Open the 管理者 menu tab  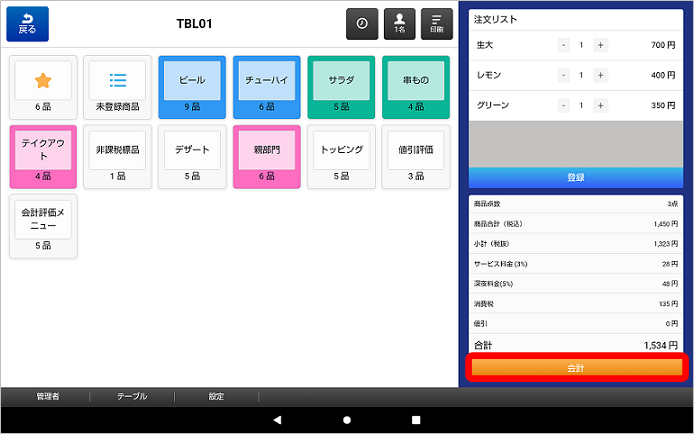48,396
